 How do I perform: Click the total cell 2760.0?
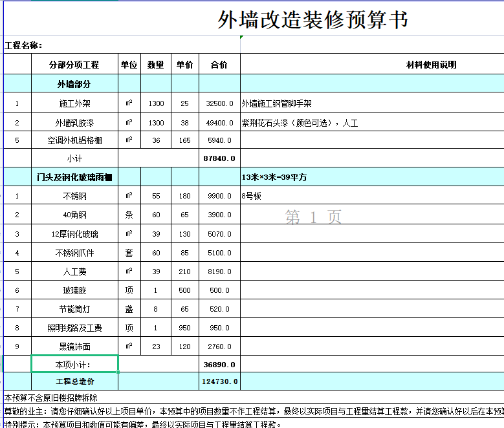219,346
